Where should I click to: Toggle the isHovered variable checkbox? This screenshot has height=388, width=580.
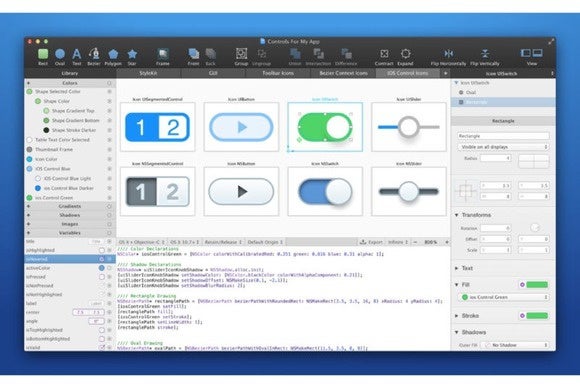tap(101, 259)
